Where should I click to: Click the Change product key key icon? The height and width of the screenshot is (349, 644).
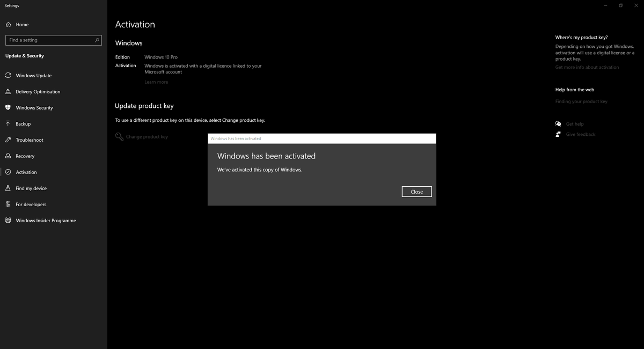click(119, 136)
